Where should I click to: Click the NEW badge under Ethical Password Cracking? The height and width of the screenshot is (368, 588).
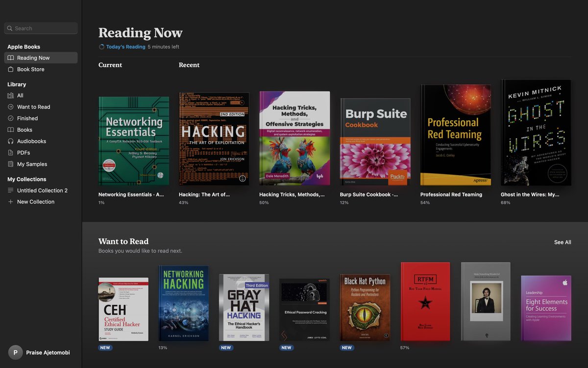tap(286, 348)
